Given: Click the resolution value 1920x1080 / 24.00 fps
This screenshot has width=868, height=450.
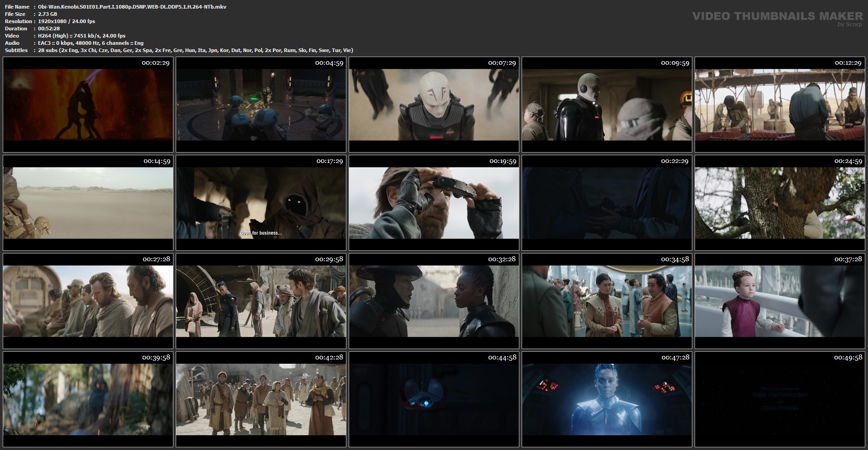Looking at the screenshot, I should click(67, 21).
